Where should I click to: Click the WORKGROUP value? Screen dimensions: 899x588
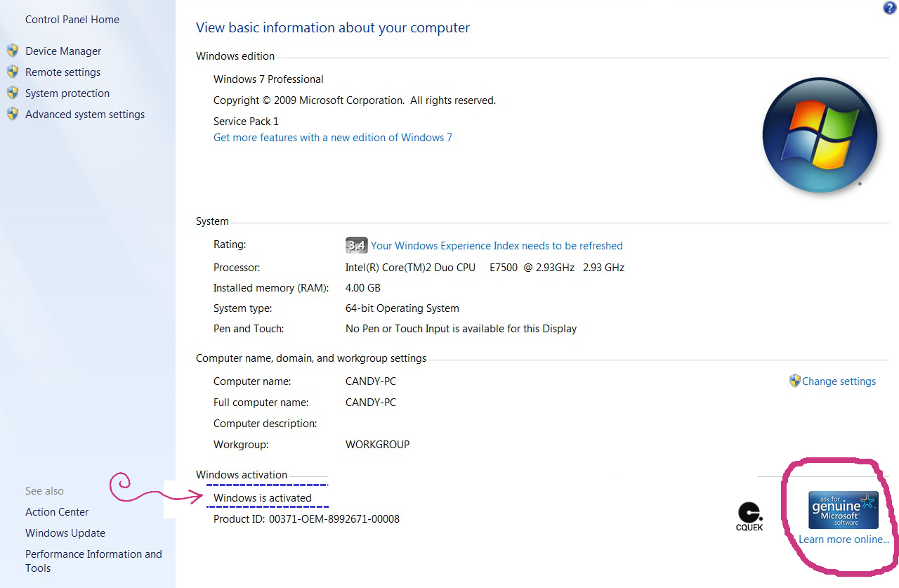[x=377, y=445]
